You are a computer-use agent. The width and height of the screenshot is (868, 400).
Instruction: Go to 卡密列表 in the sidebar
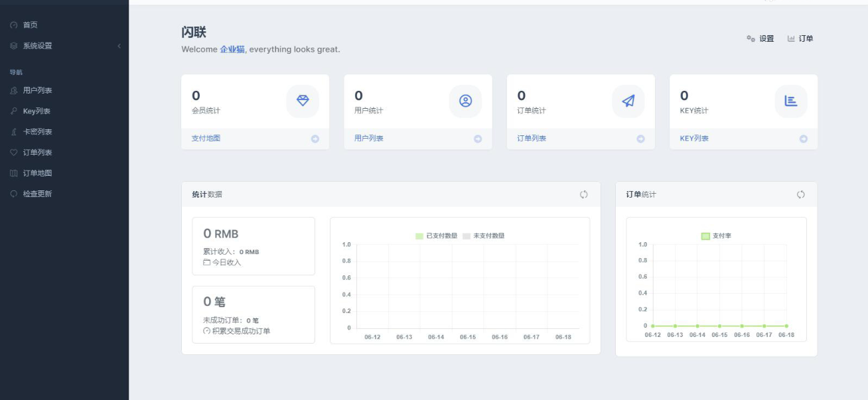[37, 132]
